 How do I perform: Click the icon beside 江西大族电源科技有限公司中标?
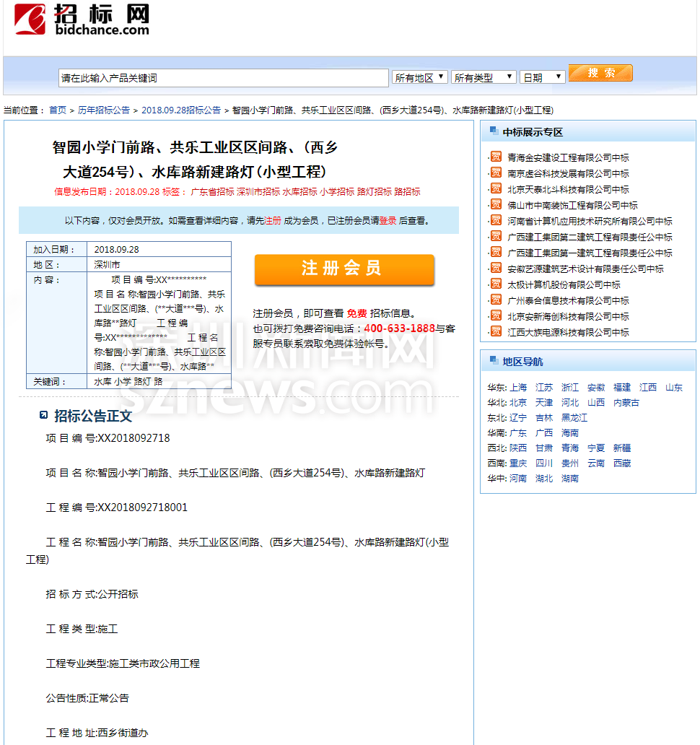(x=496, y=331)
